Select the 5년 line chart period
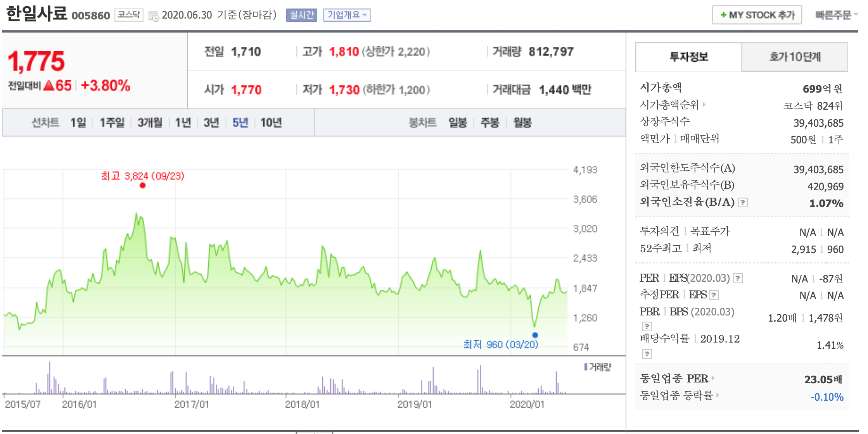 pyautogui.click(x=240, y=123)
